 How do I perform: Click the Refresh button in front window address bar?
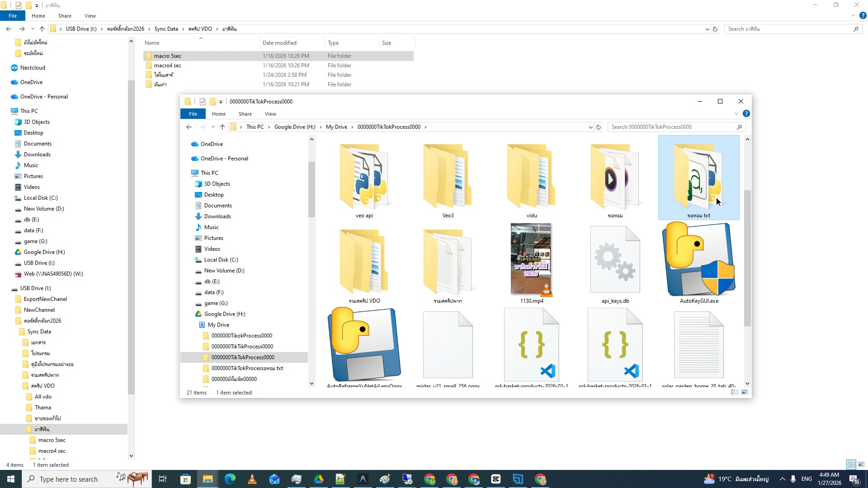tap(599, 127)
